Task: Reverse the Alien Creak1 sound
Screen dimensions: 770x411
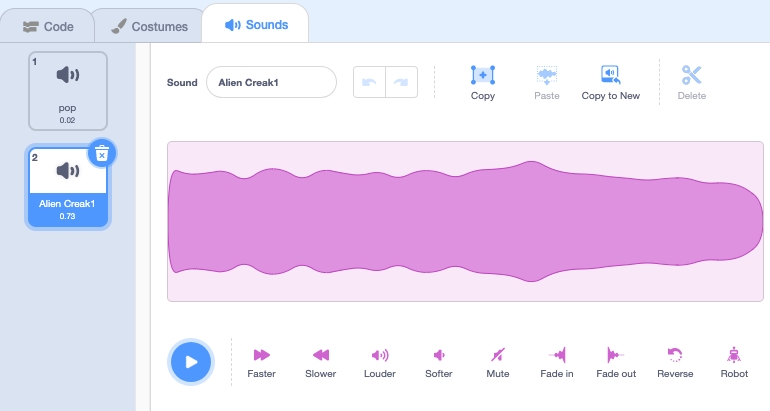Action: click(x=675, y=355)
